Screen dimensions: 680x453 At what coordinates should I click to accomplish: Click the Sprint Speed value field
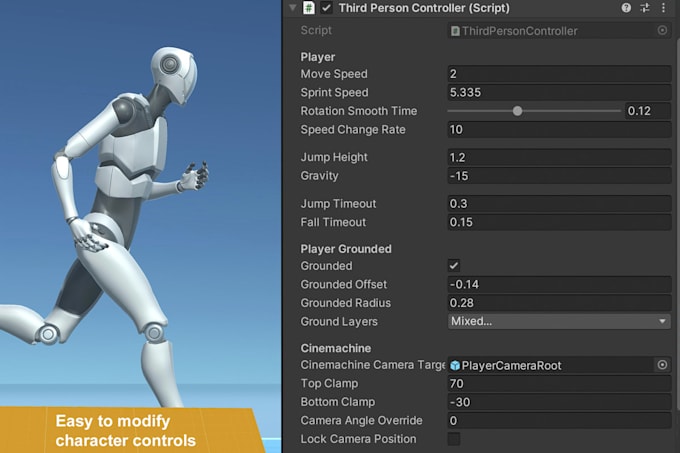[558, 92]
